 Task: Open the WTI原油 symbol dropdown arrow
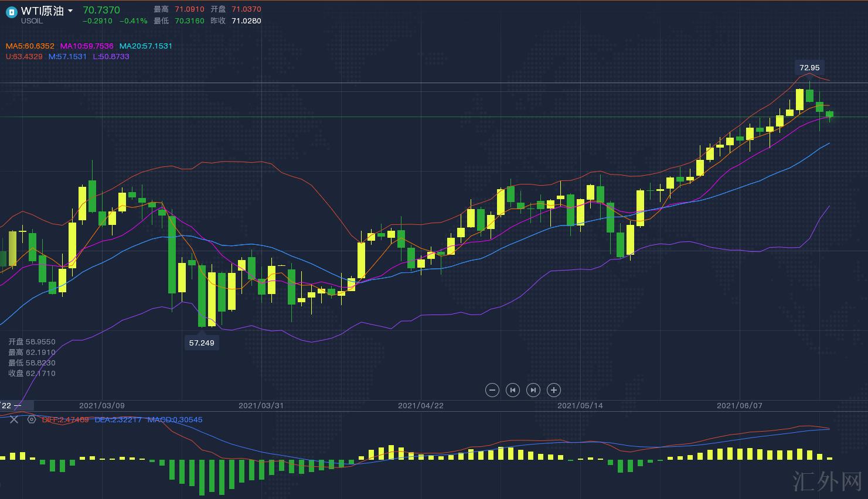click(70, 11)
